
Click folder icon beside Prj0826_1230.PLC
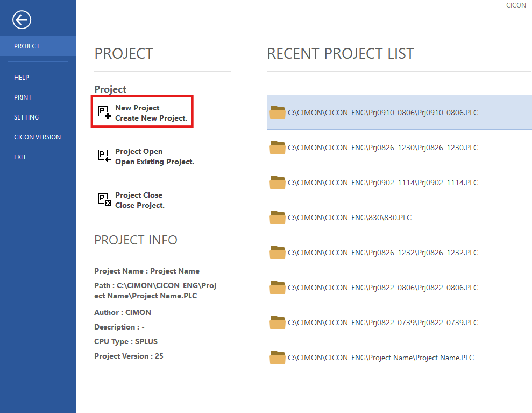point(278,148)
